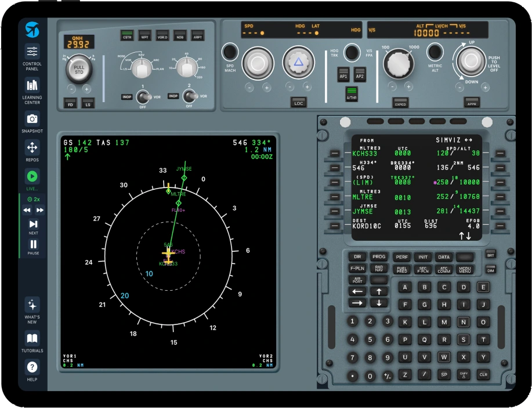Toggle the ARPT display button
The width and height of the screenshot is (532, 408).
pos(197,35)
